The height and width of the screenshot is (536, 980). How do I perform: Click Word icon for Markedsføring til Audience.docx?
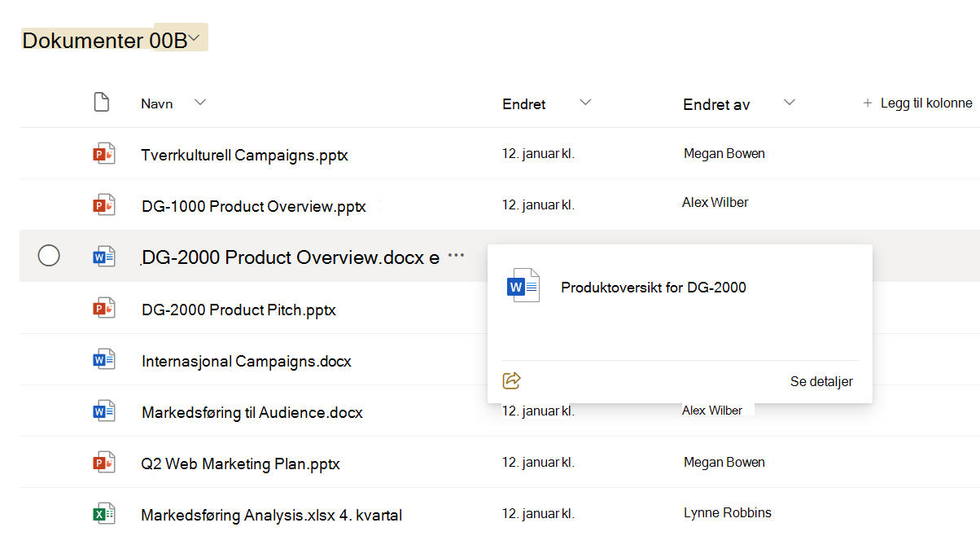(x=104, y=411)
